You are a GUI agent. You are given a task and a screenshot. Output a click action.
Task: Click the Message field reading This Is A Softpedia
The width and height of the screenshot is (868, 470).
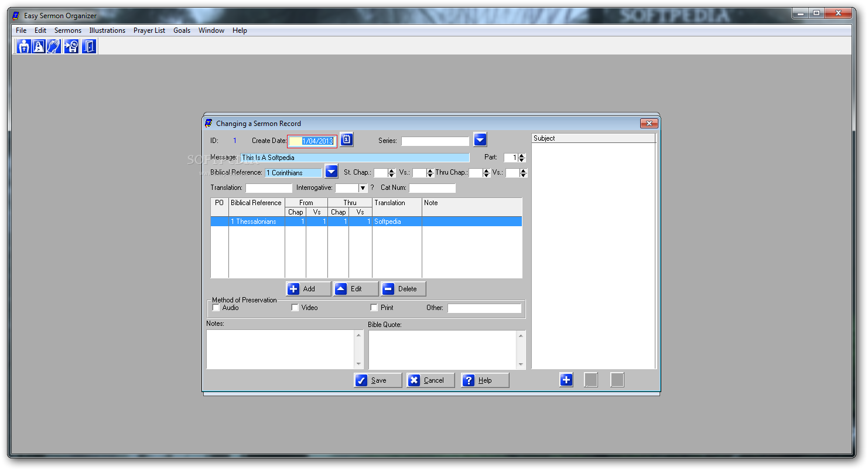(355, 158)
